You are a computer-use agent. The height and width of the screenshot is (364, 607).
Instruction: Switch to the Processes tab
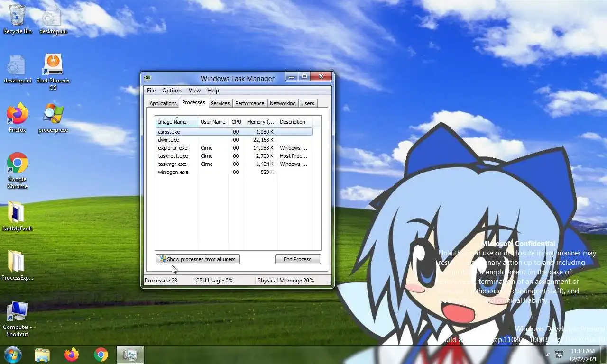[193, 102]
